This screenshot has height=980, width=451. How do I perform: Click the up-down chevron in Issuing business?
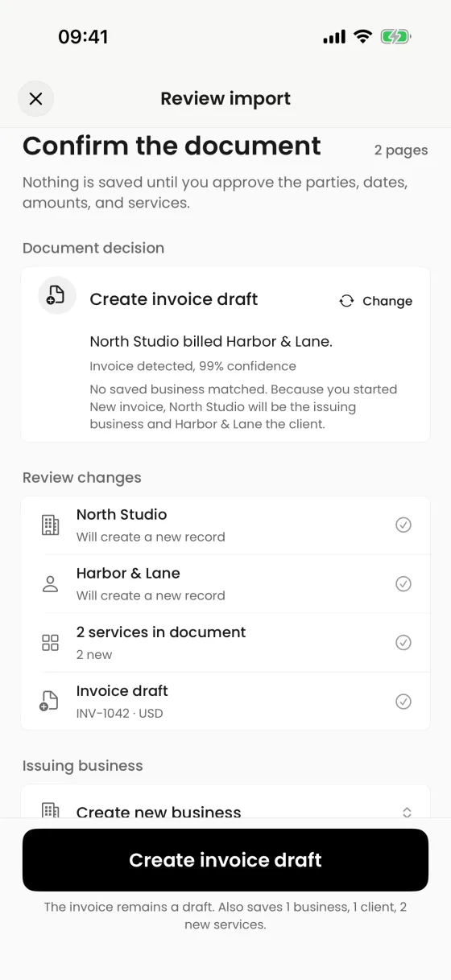[407, 813]
